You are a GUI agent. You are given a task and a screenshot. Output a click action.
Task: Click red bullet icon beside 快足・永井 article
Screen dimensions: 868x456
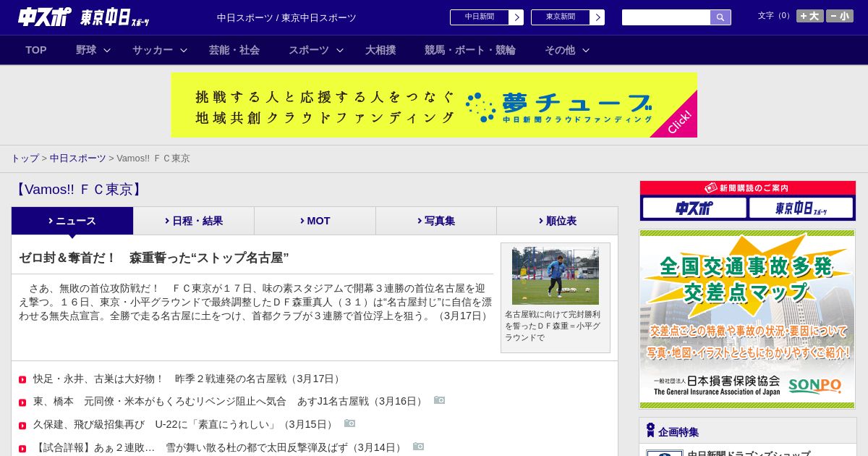coord(22,379)
